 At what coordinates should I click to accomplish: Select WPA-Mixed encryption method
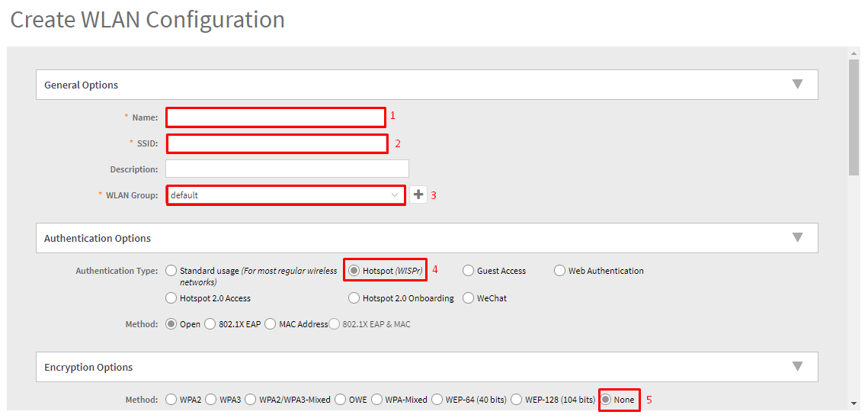pos(377,399)
